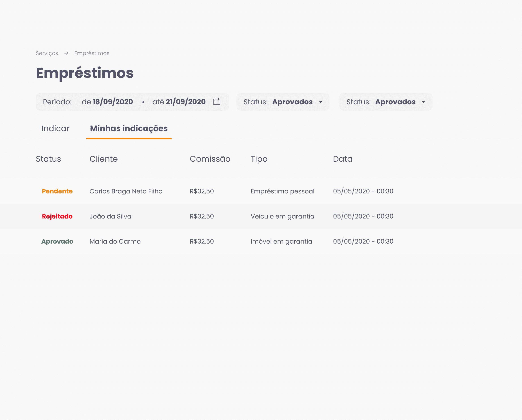Click the Veículo em garantia type cell
The image size is (522, 420).
[282, 216]
